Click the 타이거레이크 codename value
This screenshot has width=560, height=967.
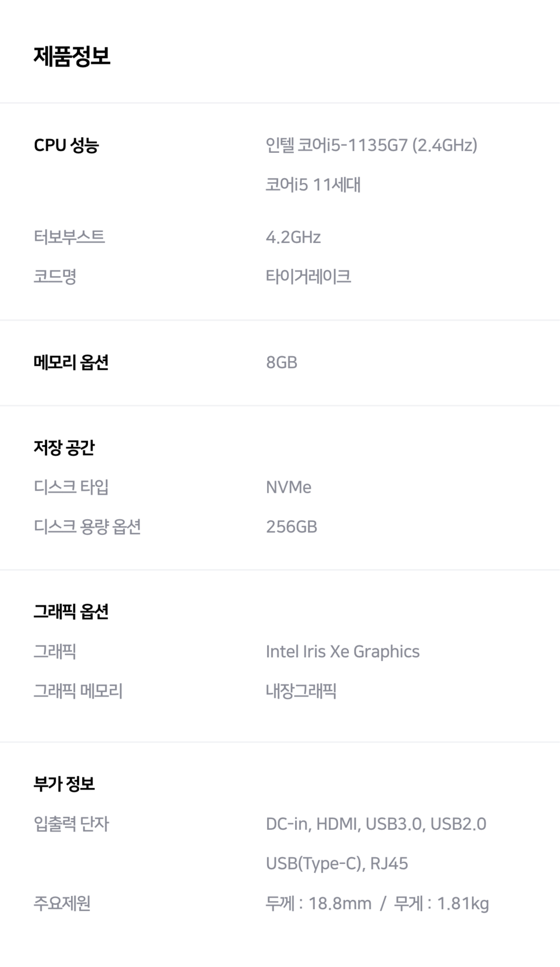click(x=308, y=276)
